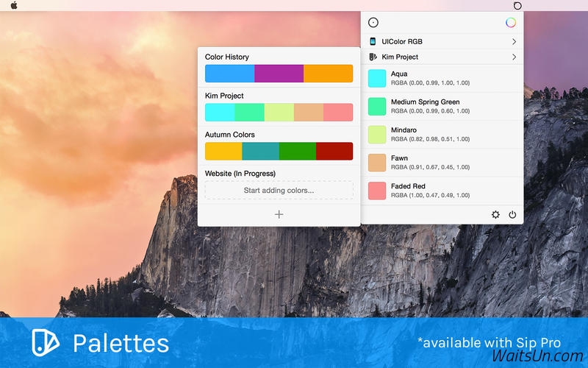Add a new palette with plus icon
The image size is (588, 368).
(x=279, y=214)
